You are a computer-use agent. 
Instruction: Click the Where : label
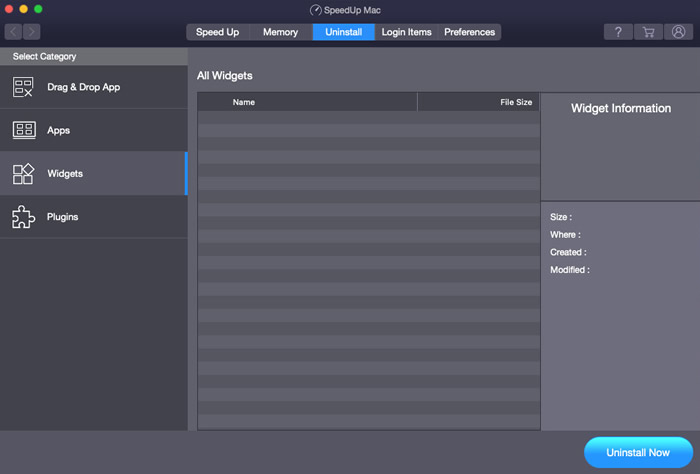[565, 235]
